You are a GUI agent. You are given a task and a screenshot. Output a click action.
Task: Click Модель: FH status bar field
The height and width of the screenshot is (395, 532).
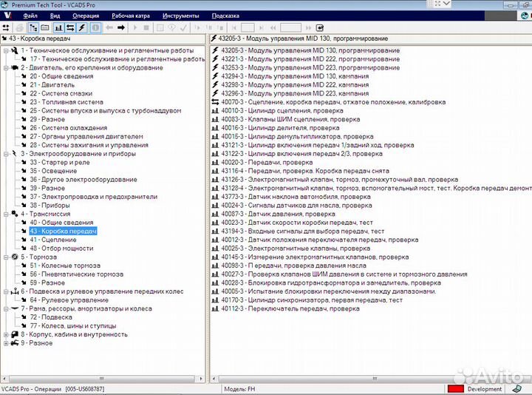[x=239, y=389]
